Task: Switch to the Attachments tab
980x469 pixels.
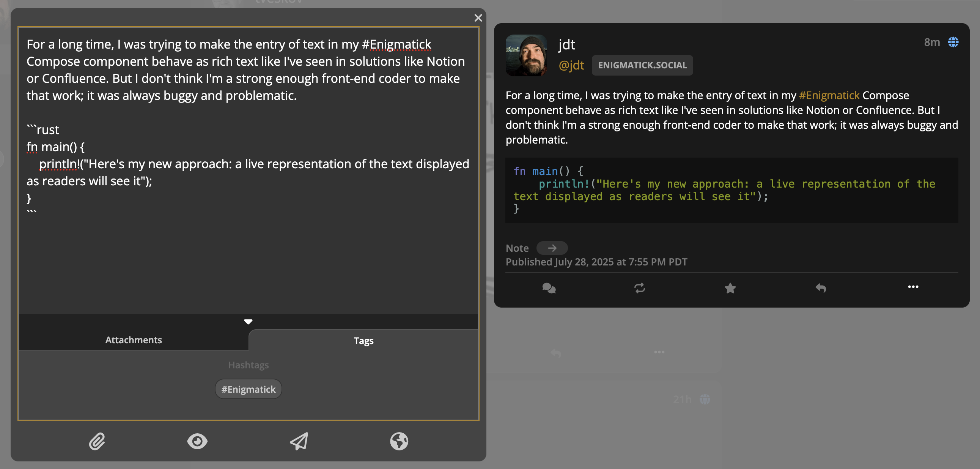Action: (x=133, y=340)
